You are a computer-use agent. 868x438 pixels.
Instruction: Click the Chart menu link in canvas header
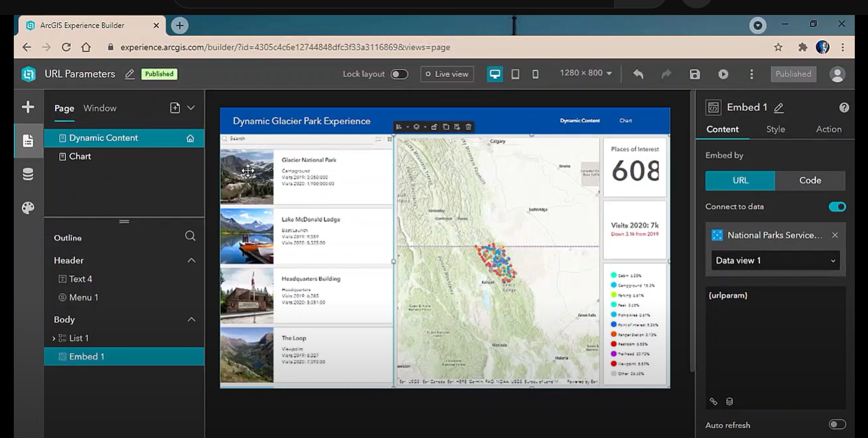point(626,121)
